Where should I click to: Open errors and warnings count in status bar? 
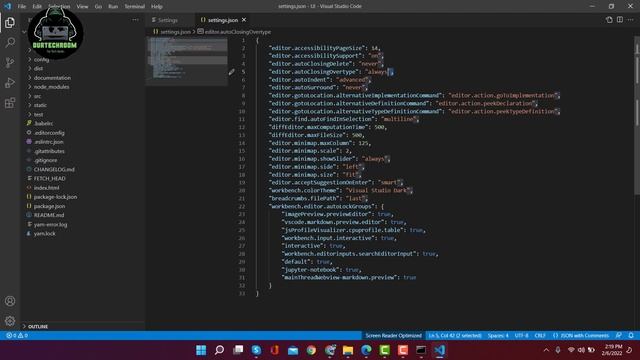pyautogui.click(x=17, y=336)
